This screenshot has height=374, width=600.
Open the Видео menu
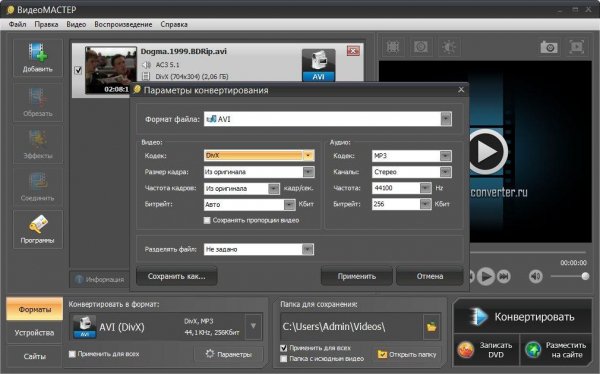[x=76, y=24]
